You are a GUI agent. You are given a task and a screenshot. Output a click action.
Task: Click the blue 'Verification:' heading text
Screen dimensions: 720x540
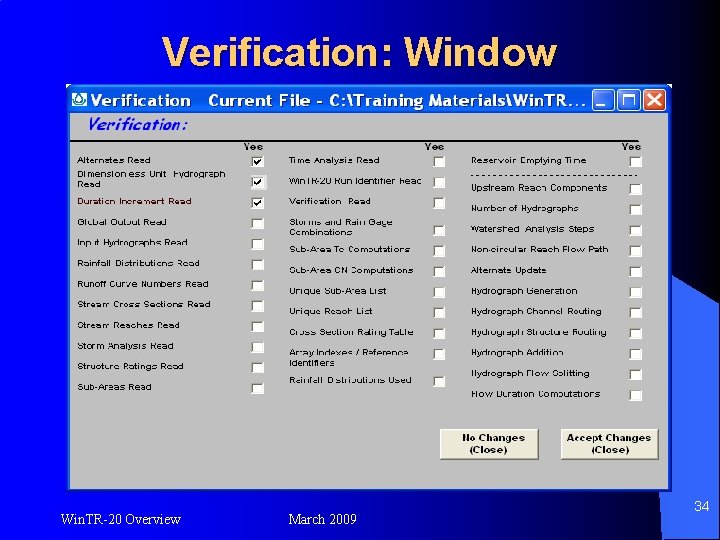[138, 124]
